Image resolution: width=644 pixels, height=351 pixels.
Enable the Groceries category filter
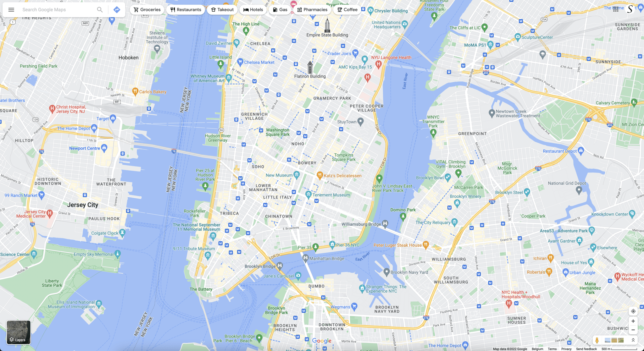(147, 9)
